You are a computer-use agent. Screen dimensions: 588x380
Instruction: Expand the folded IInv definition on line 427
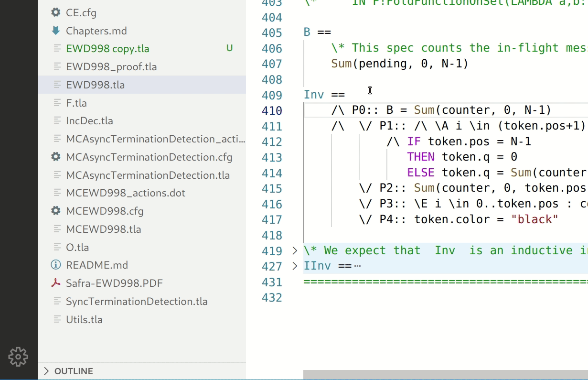(x=294, y=266)
